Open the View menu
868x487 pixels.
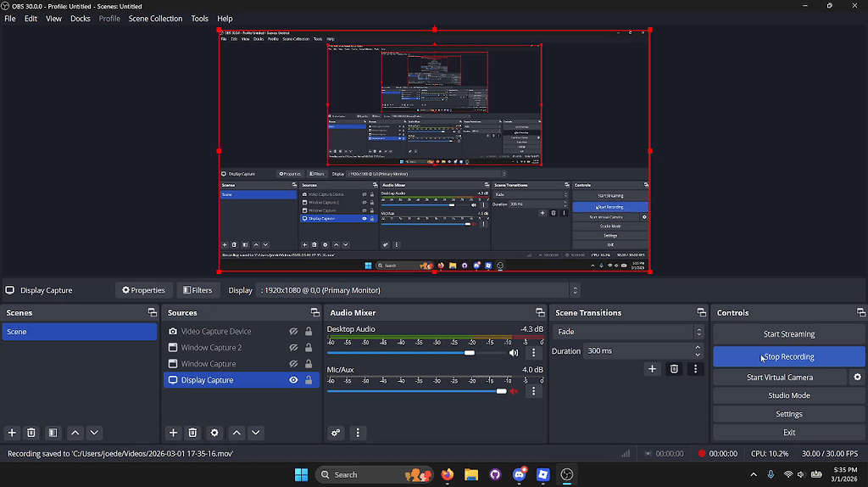[53, 19]
